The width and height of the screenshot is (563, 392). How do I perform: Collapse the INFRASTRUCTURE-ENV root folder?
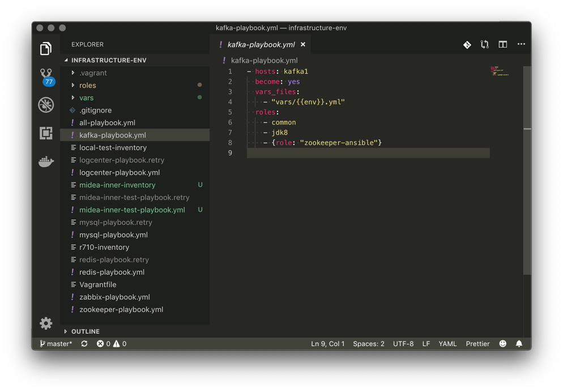point(108,61)
